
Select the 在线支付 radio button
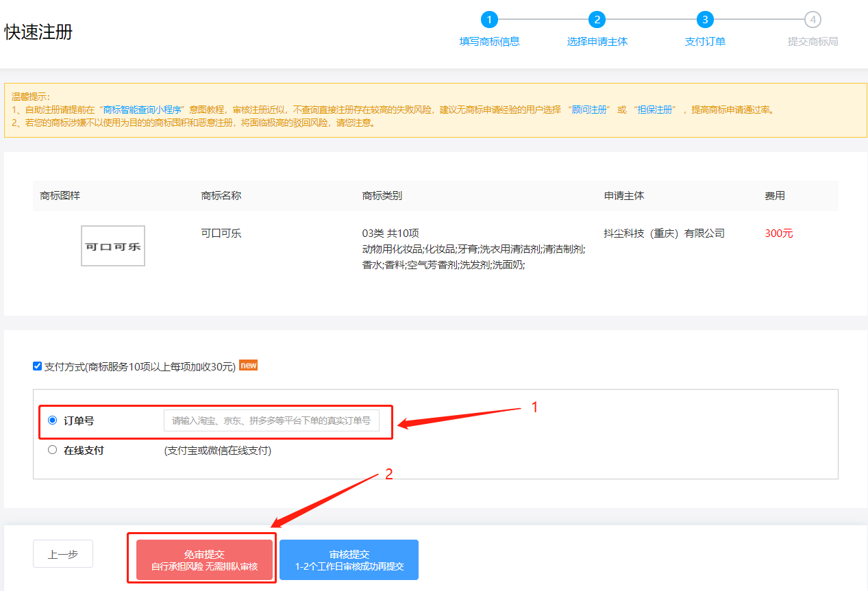(53, 450)
